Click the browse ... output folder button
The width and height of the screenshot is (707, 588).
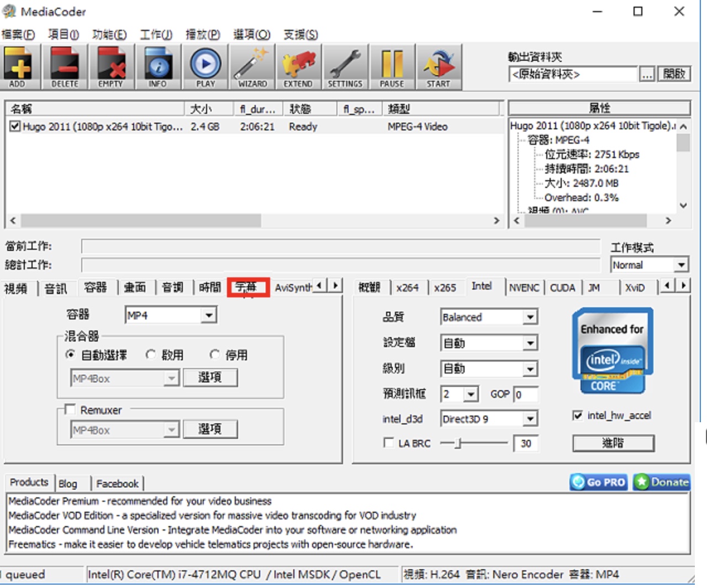pyautogui.click(x=647, y=73)
